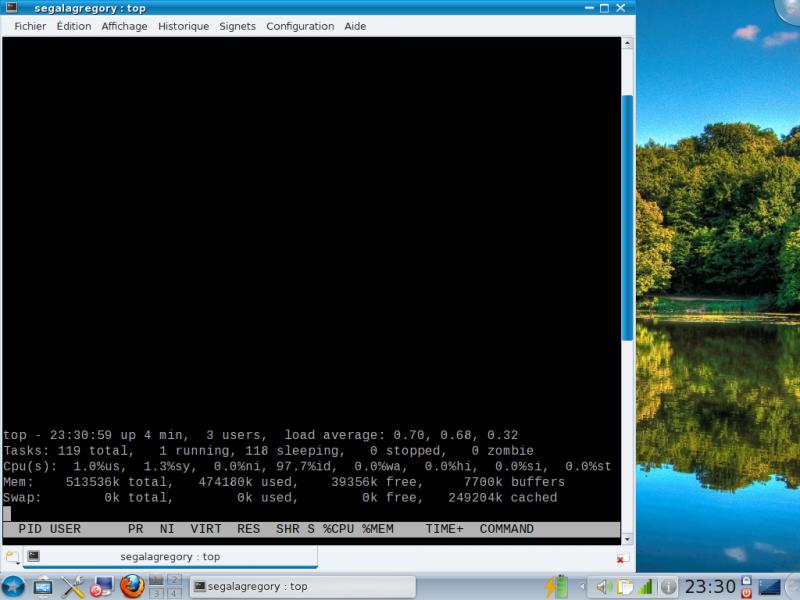Open the Fichier menu

tap(30, 26)
